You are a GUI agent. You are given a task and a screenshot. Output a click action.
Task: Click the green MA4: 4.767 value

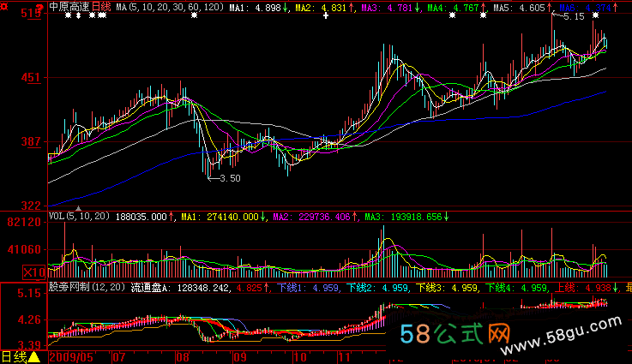(453, 7)
